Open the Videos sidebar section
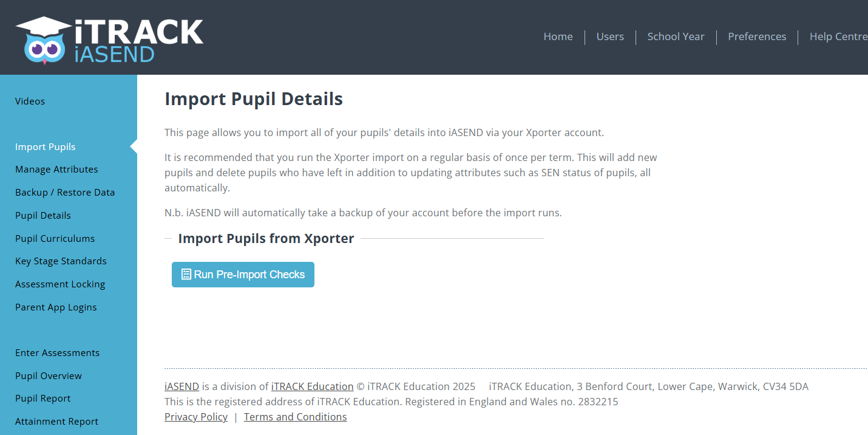868x435 pixels. tap(30, 101)
